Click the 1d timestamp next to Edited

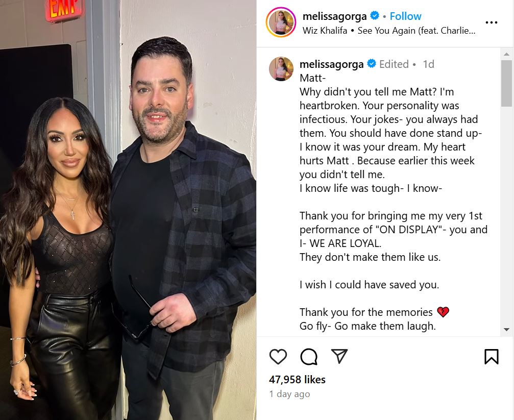pos(428,64)
